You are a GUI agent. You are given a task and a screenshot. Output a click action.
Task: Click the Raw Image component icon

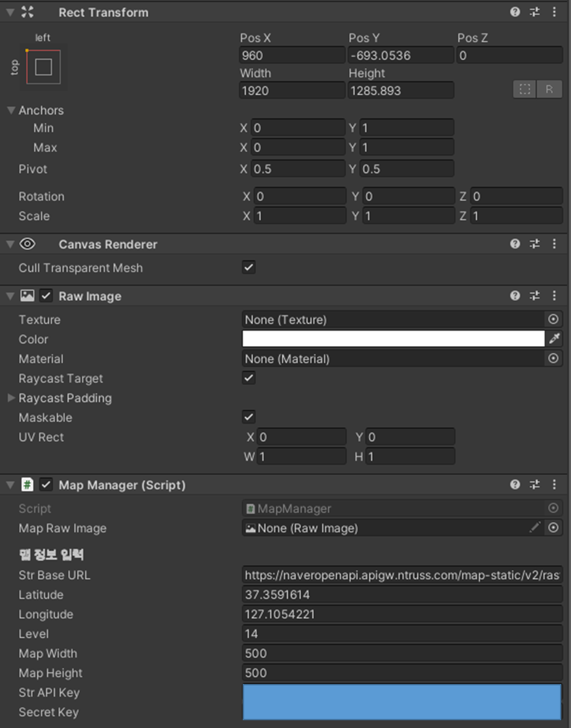click(x=27, y=296)
